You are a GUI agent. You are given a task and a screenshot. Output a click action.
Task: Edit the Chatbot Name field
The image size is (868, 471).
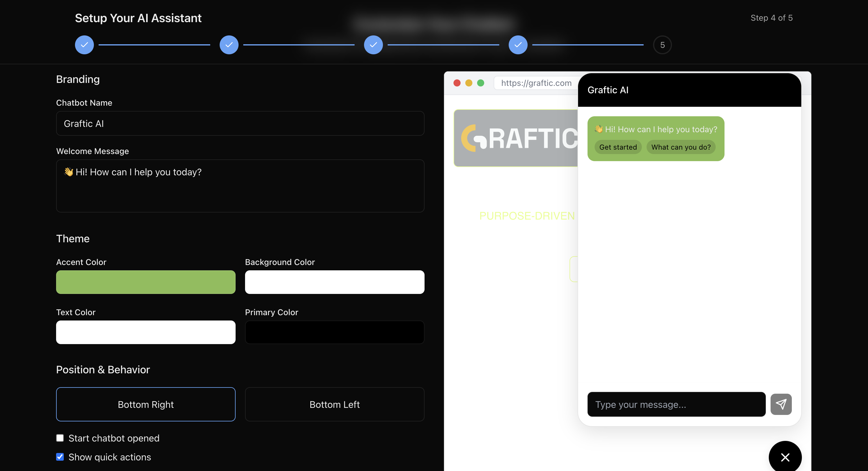[240, 124]
